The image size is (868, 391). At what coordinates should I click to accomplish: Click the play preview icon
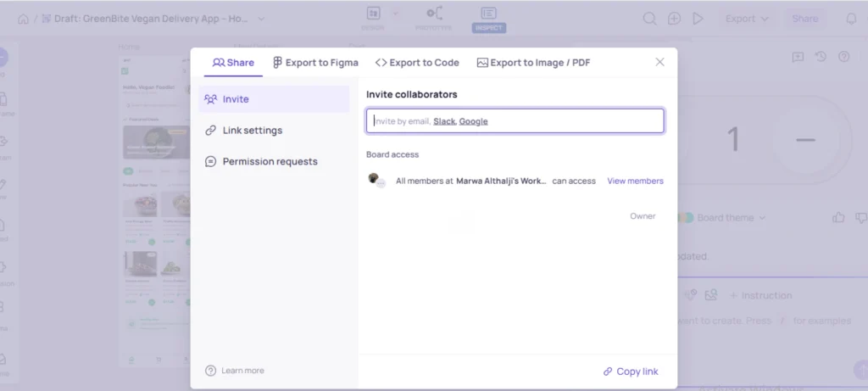[698, 19]
